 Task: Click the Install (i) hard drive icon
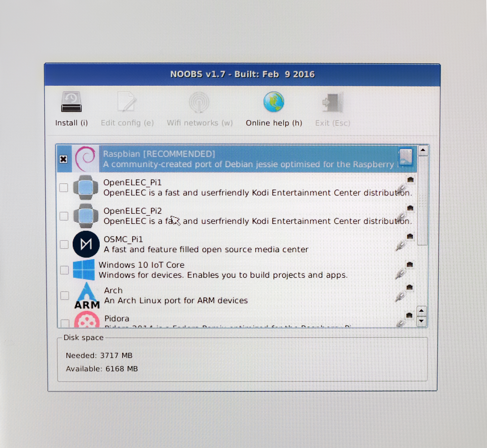pos(71,102)
